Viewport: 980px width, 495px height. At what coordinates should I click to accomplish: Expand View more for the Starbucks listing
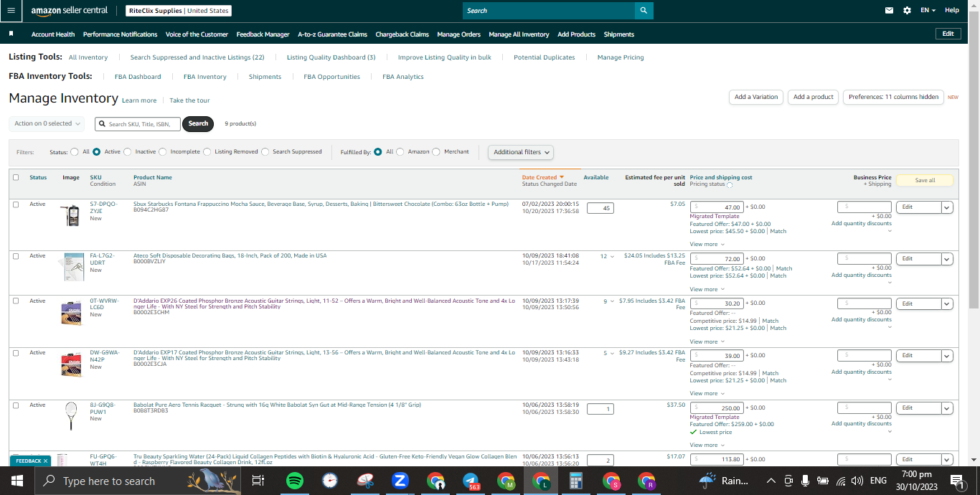tap(707, 245)
